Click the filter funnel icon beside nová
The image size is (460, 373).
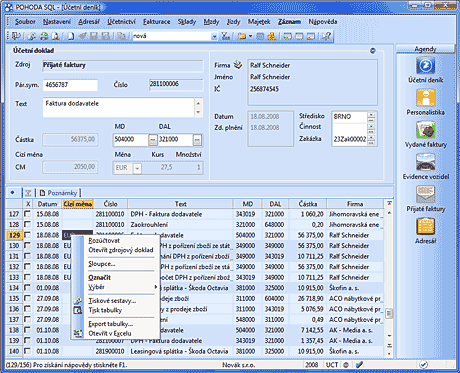[x=226, y=36]
